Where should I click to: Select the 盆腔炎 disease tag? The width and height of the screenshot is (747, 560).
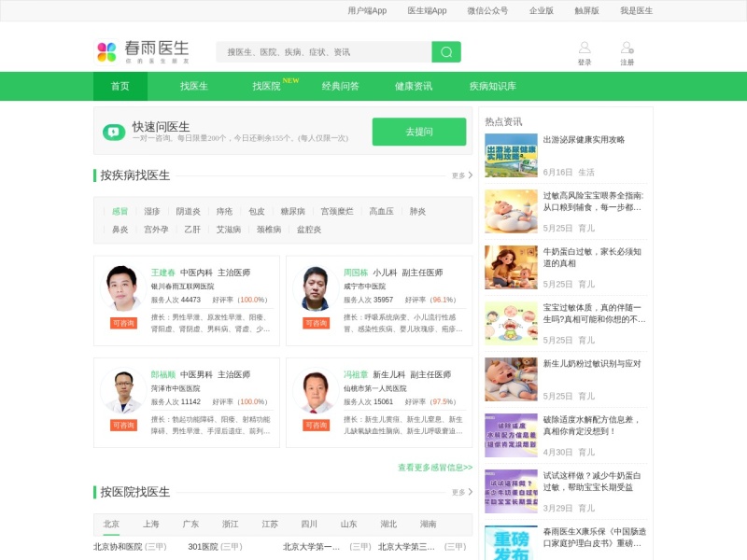(x=309, y=230)
